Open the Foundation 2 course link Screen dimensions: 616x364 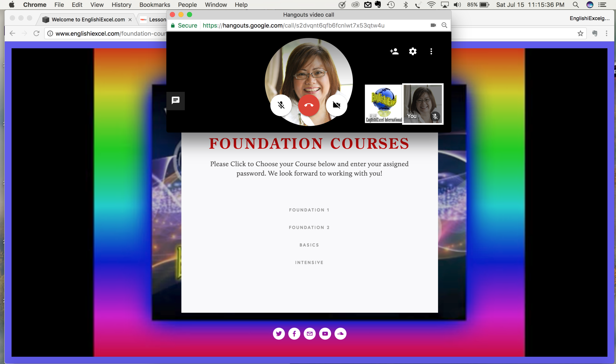[x=309, y=227]
